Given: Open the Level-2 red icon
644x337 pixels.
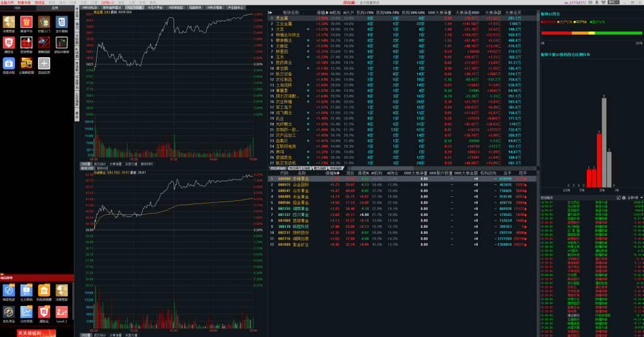Looking at the screenshot, I should coord(61,311).
